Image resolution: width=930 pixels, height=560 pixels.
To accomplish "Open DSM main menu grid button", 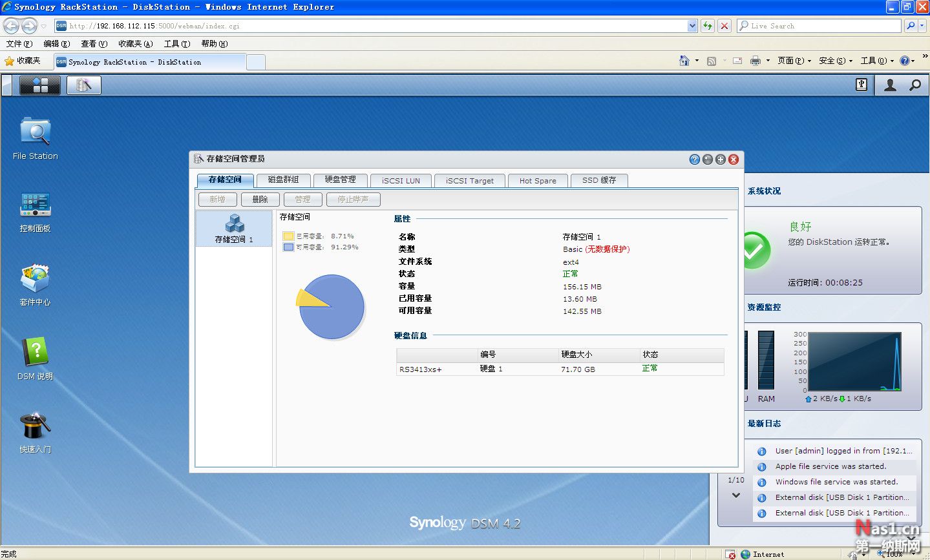I will 40,85.
